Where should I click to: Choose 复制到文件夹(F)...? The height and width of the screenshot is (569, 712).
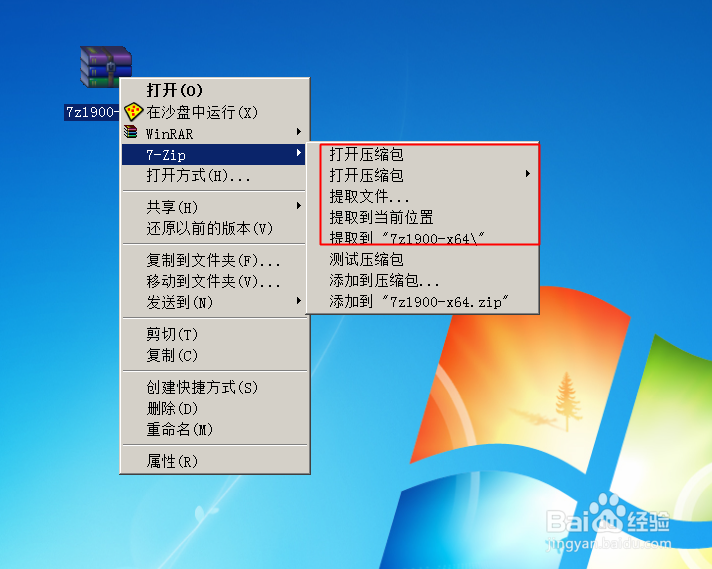[214, 260]
